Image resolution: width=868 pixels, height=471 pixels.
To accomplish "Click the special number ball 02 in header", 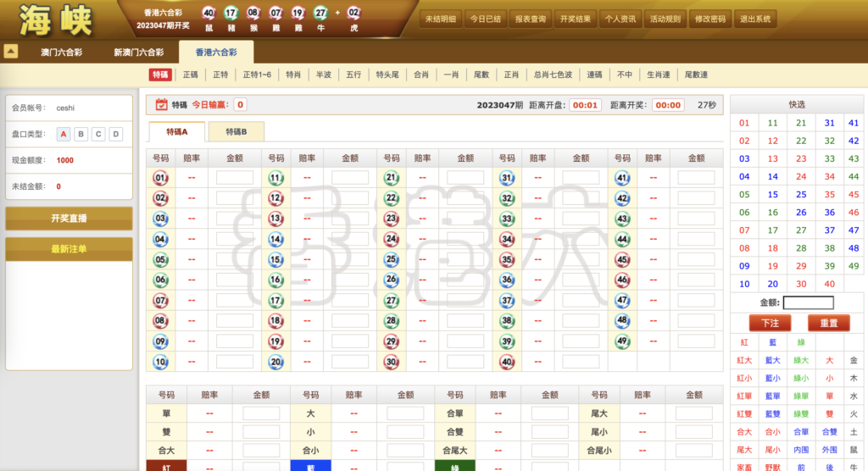I will pyautogui.click(x=353, y=13).
